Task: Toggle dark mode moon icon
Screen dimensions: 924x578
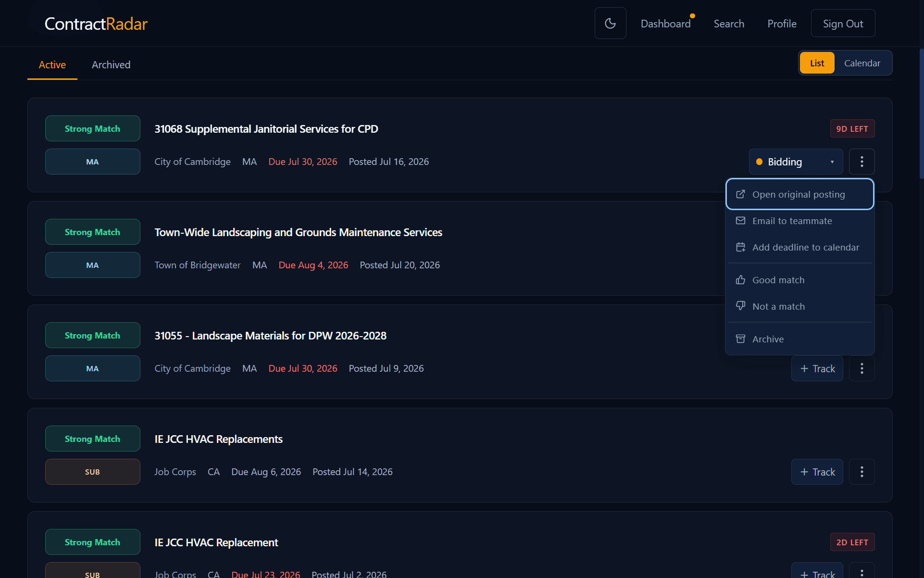Action: coord(610,23)
